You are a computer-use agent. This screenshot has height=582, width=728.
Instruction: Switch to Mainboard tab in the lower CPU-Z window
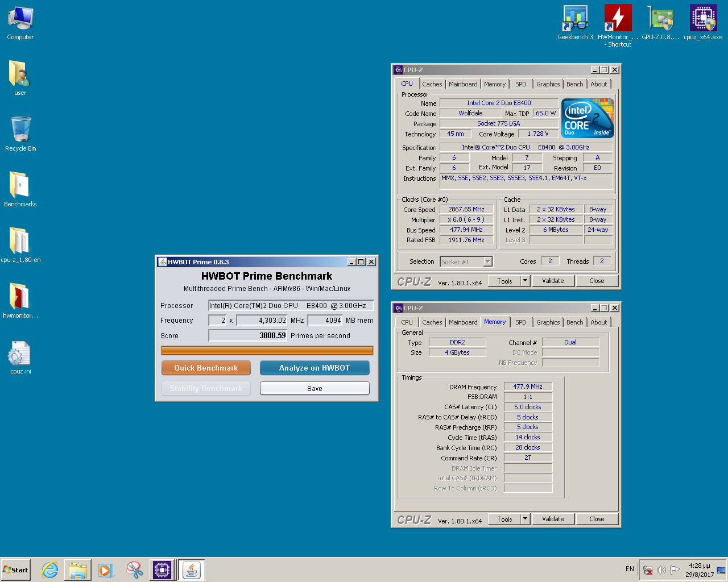pyautogui.click(x=463, y=322)
